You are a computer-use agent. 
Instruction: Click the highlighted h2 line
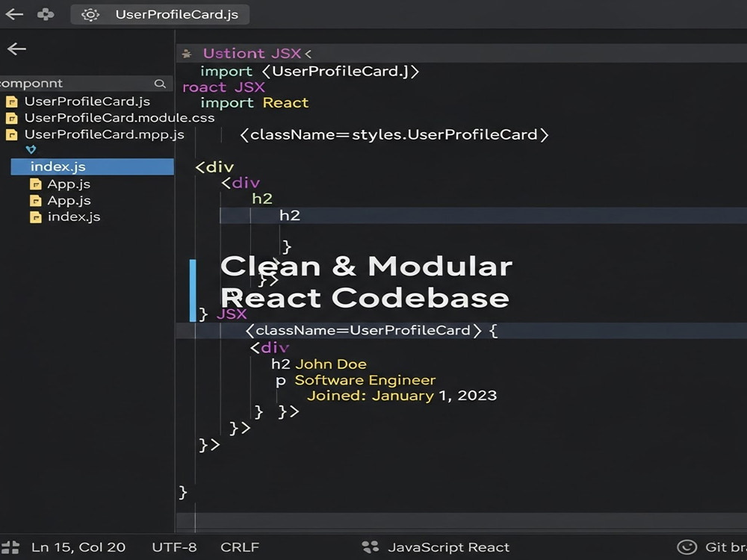coord(483,215)
